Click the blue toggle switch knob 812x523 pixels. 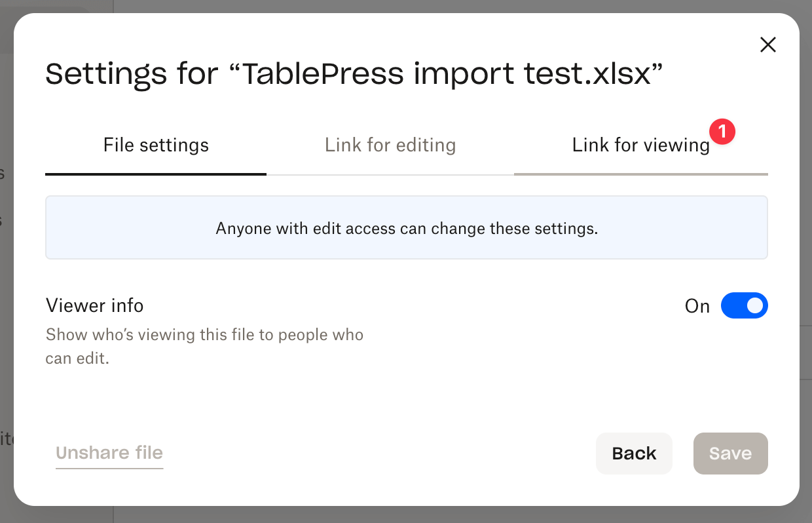coord(754,305)
